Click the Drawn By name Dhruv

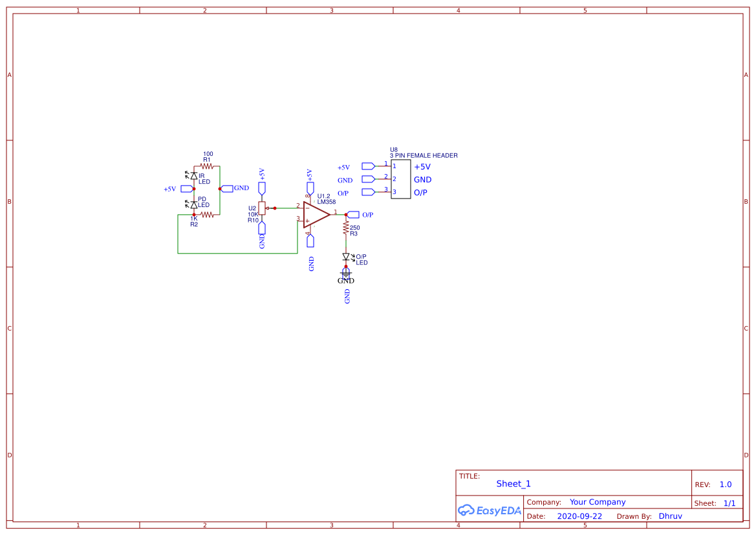[x=671, y=516]
